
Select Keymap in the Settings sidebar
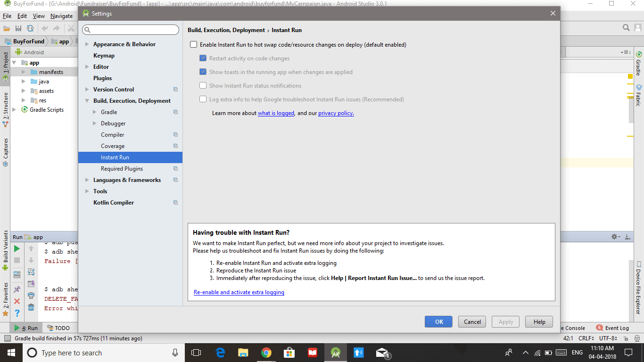[x=104, y=55]
